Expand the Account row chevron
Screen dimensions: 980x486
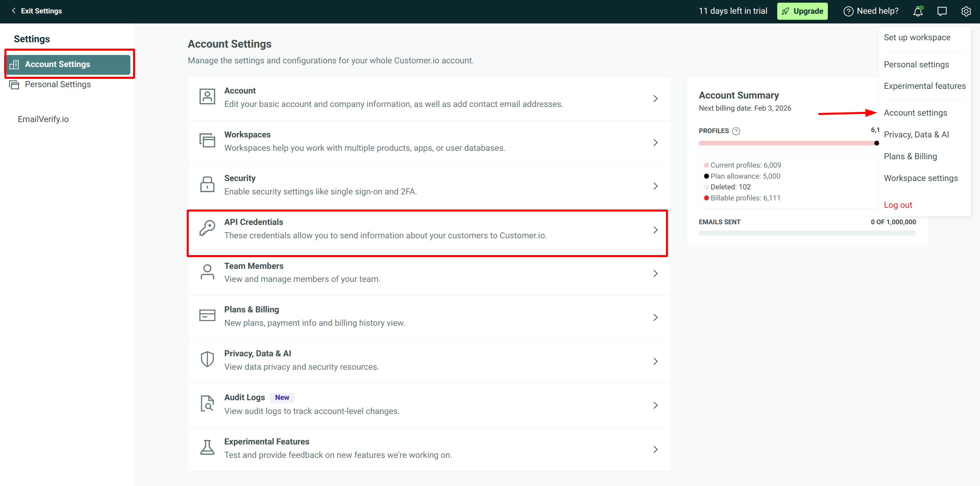(x=656, y=99)
